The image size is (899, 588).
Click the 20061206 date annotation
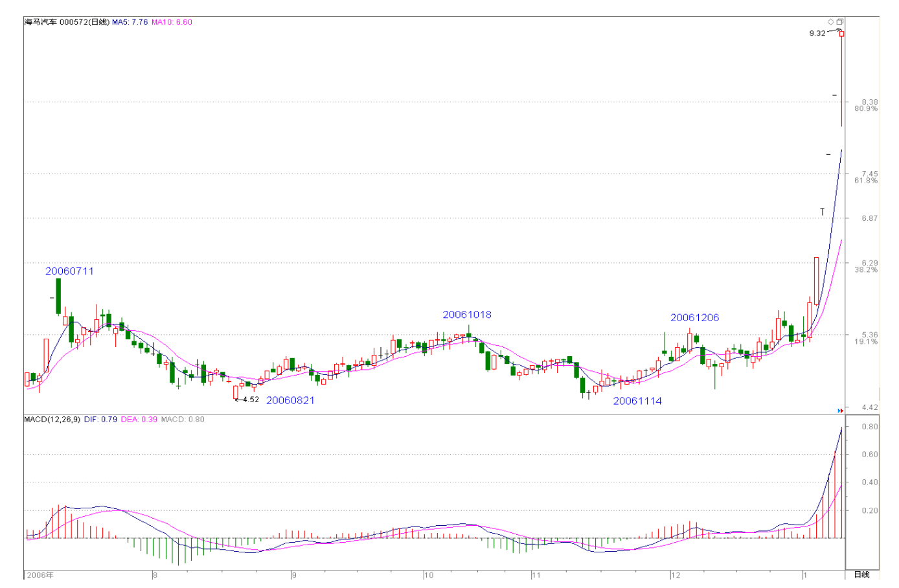(x=694, y=317)
